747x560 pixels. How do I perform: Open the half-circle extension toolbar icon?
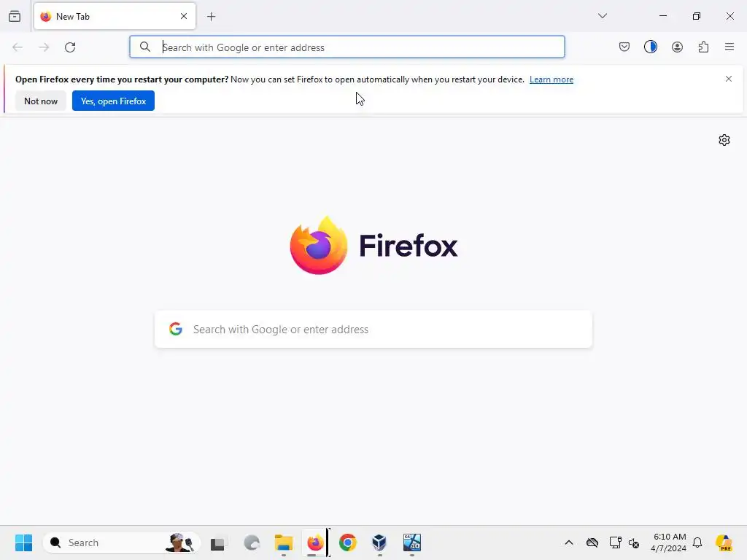pos(651,47)
